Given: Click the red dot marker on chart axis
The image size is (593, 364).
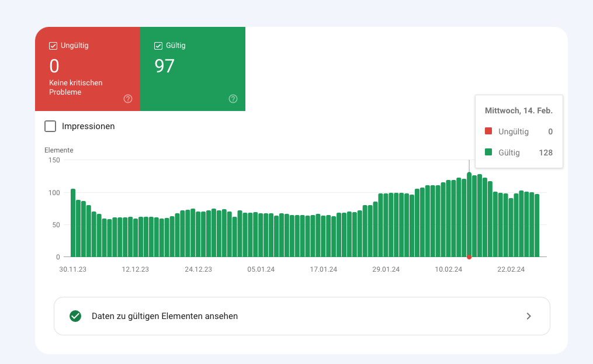Looking at the screenshot, I should pyautogui.click(x=469, y=257).
